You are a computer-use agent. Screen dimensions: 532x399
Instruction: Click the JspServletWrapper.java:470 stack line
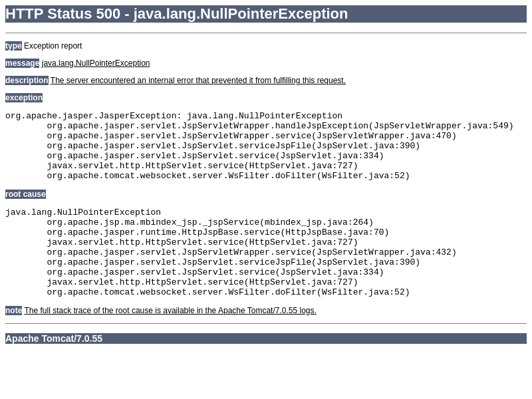click(251, 136)
